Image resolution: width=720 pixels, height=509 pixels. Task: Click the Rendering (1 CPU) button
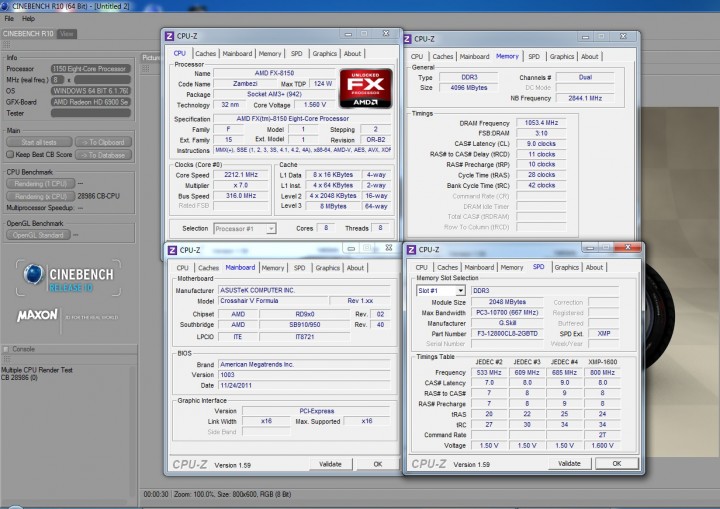tap(40, 184)
